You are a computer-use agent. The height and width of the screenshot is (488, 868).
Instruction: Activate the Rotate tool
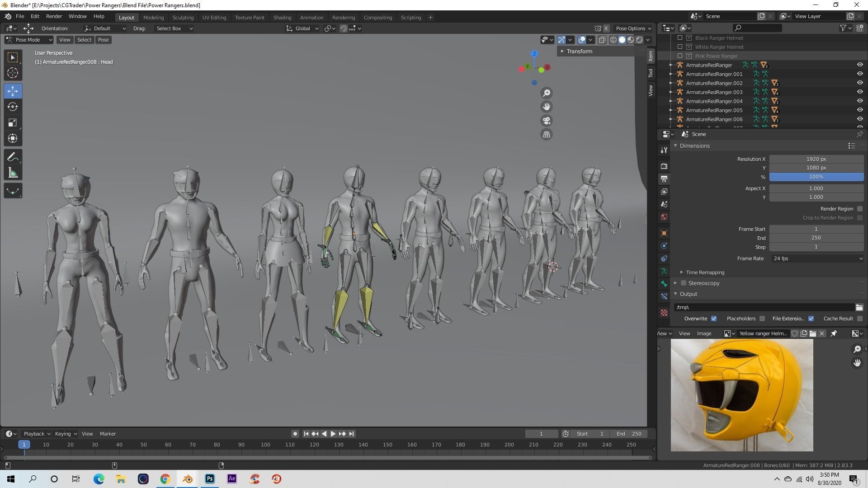pos(13,107)
